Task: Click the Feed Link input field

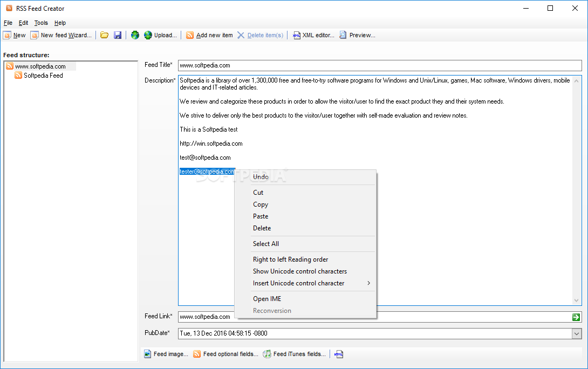Action: [x=380, y=317]
